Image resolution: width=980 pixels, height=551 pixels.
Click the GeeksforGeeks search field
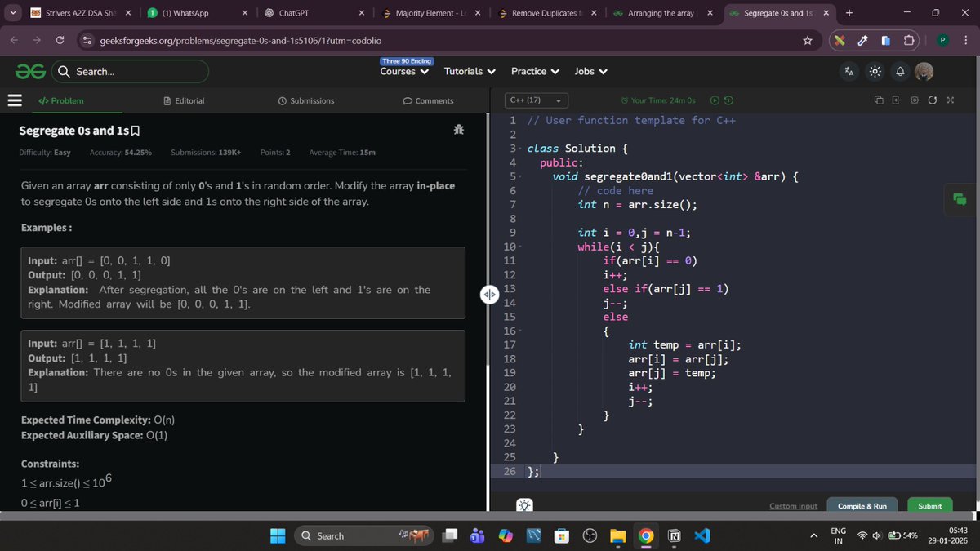pyautogui.click(x=131, y=72)
